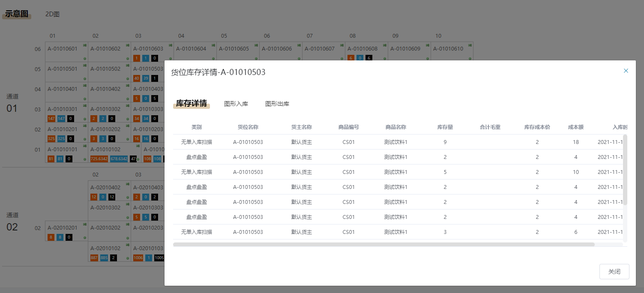Click the green arrow icon in cell A-01010601
The height and width of the screenshot is (293, 644).
click(x=84, y=45)
